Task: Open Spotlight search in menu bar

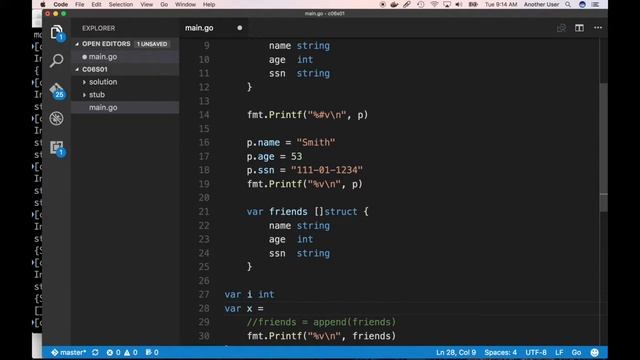Action: [x=568, y=4]
